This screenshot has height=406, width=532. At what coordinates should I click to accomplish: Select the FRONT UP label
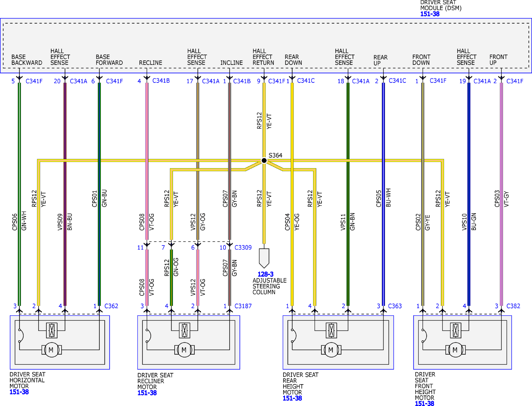[x=498, y=60]
